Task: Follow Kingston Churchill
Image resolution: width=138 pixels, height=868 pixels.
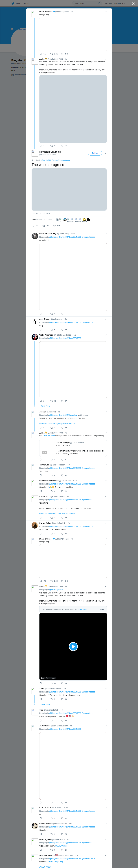Action: pos(95,153)
